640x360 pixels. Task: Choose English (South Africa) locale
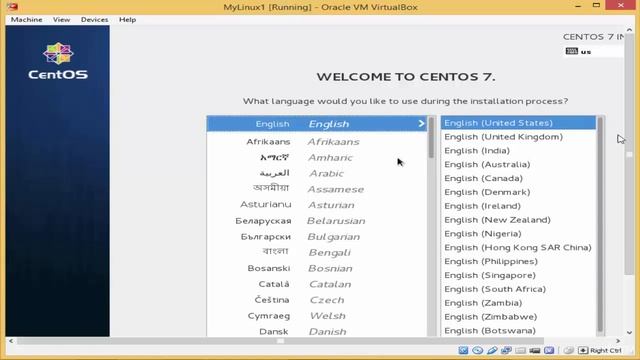(518, 289)
